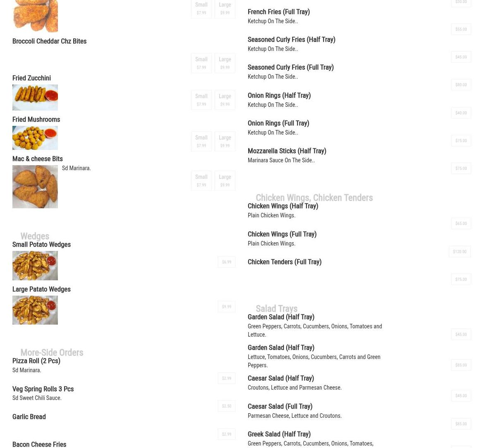Open the Chicken Tenders (Full Tray) item
The image size is (484, 448).
pyautogui.click(x=285, y=262)
